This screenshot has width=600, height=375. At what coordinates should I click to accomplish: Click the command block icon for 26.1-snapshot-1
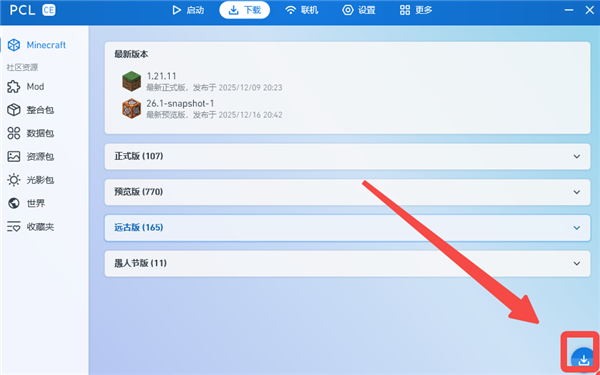[x=132, y=109]
